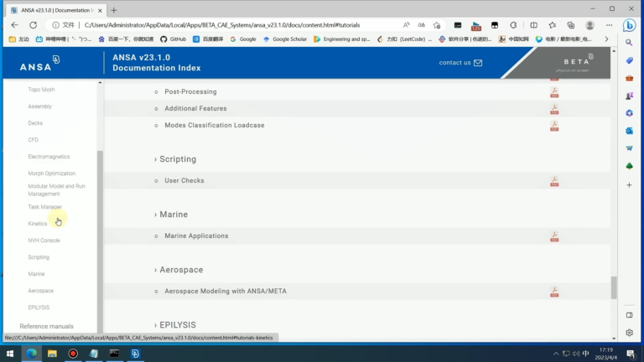Image resolution: width=644 pixels, height=362 pixels.
Task: Open Aerospace Modeling with ANSA/META PDF icon
Action: (x=554, y=292)
